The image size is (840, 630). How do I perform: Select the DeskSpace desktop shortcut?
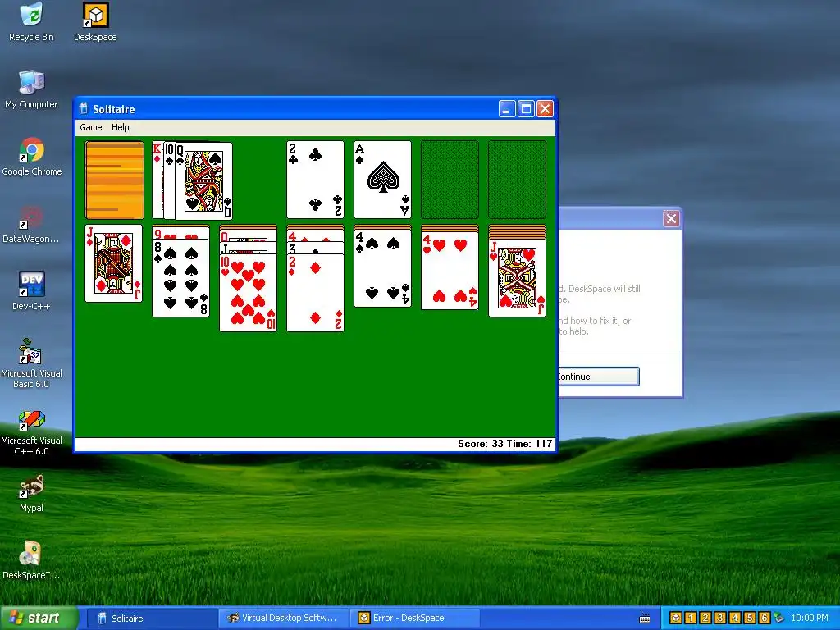[95, 22]
